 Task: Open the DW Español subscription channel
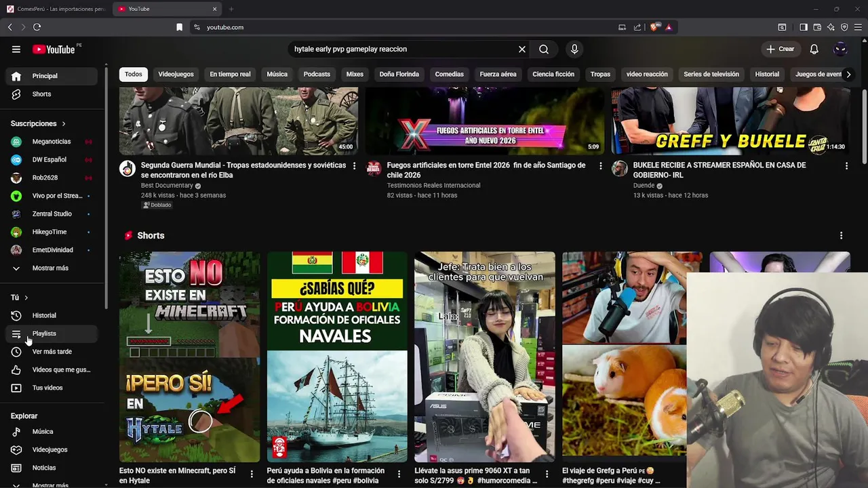pos(52,160)
